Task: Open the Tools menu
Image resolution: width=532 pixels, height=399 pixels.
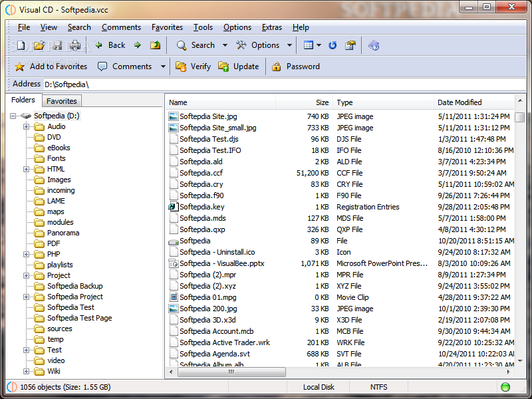Action: [x=203, y=27]
